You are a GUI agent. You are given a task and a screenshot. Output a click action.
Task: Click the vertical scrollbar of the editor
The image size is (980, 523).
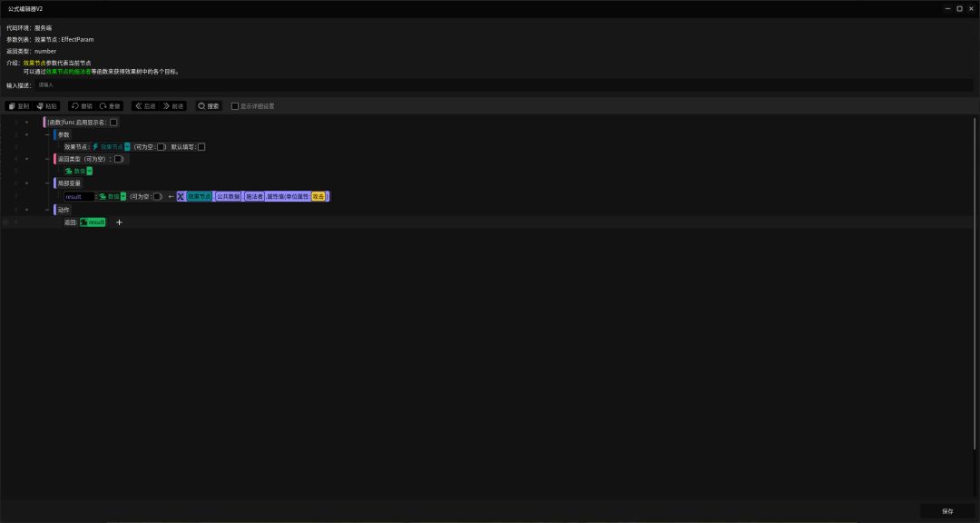point(975,282)
